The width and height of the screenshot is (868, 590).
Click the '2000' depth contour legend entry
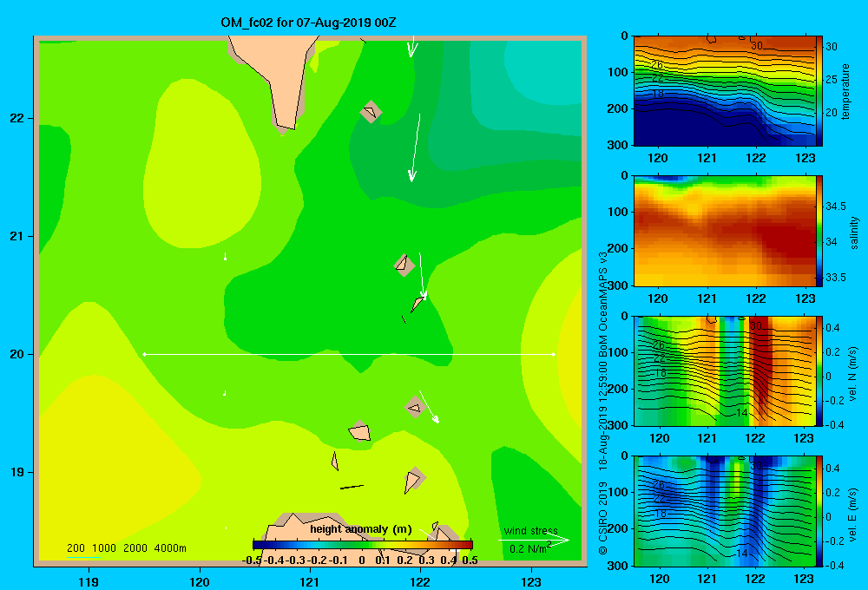pos(135,548)
